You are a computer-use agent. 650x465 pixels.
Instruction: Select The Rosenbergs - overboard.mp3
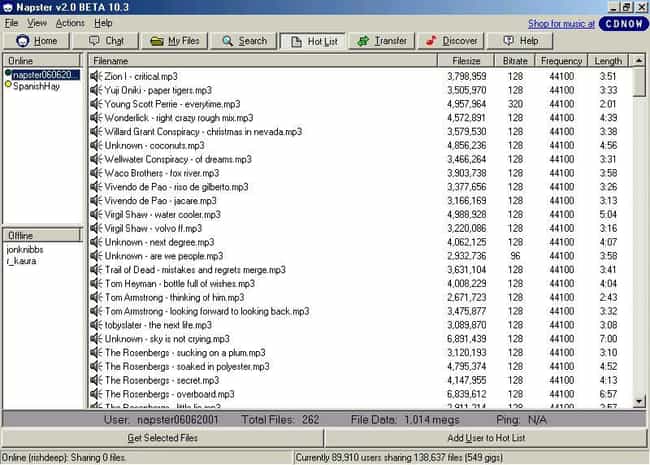(x=170, y=394)
